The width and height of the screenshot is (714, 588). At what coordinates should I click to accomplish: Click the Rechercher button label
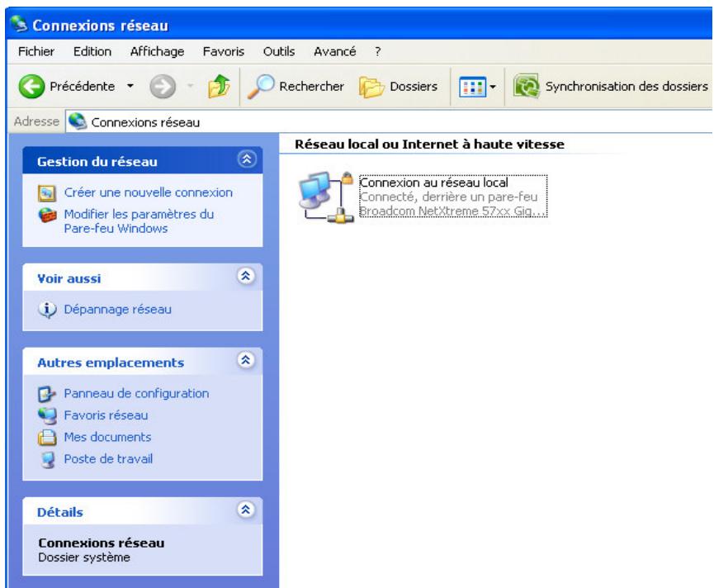click(311, 87)
